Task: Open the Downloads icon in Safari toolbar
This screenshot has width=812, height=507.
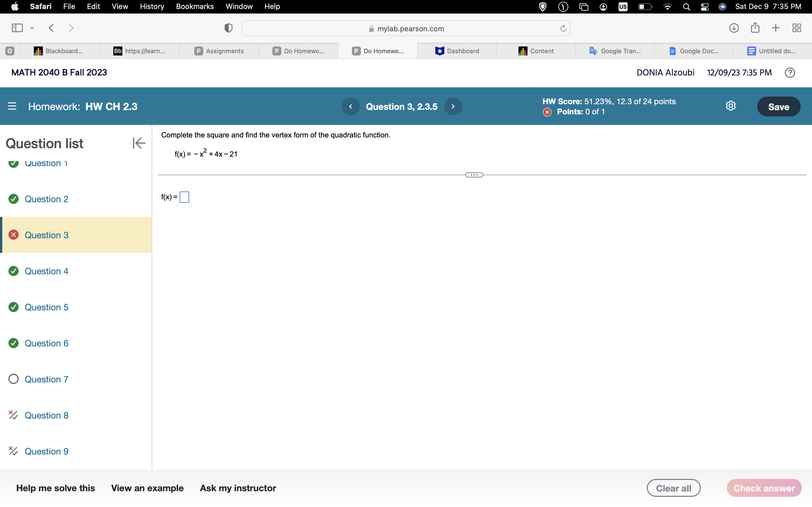Action: click(734, 28)
